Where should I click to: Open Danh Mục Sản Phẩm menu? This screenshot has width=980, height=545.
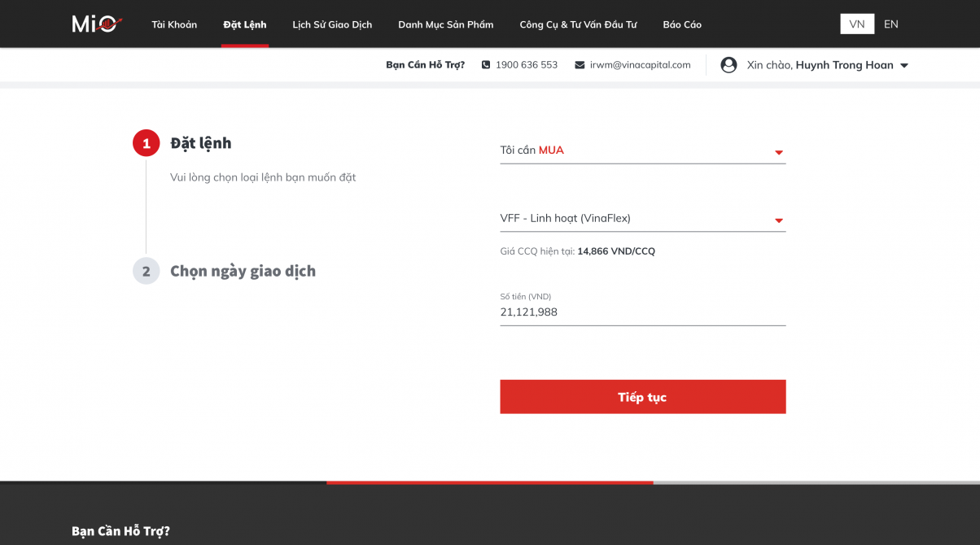(445, 24)
